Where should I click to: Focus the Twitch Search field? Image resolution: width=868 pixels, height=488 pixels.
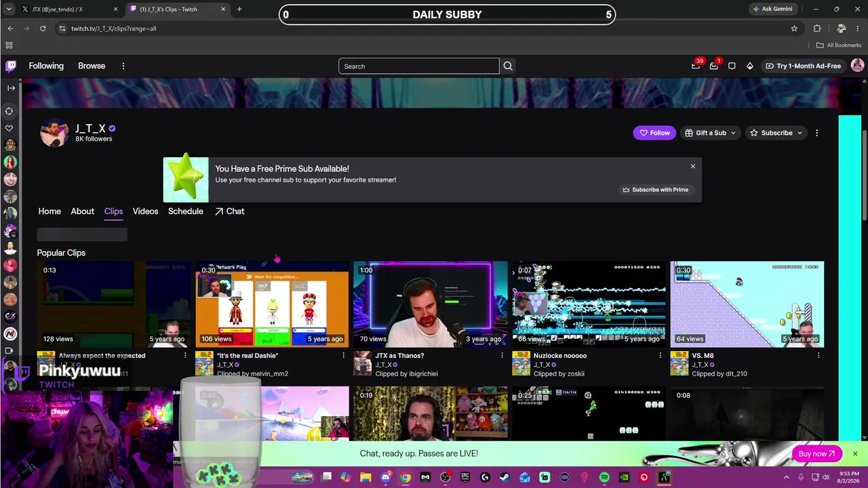tap(419, 66)
